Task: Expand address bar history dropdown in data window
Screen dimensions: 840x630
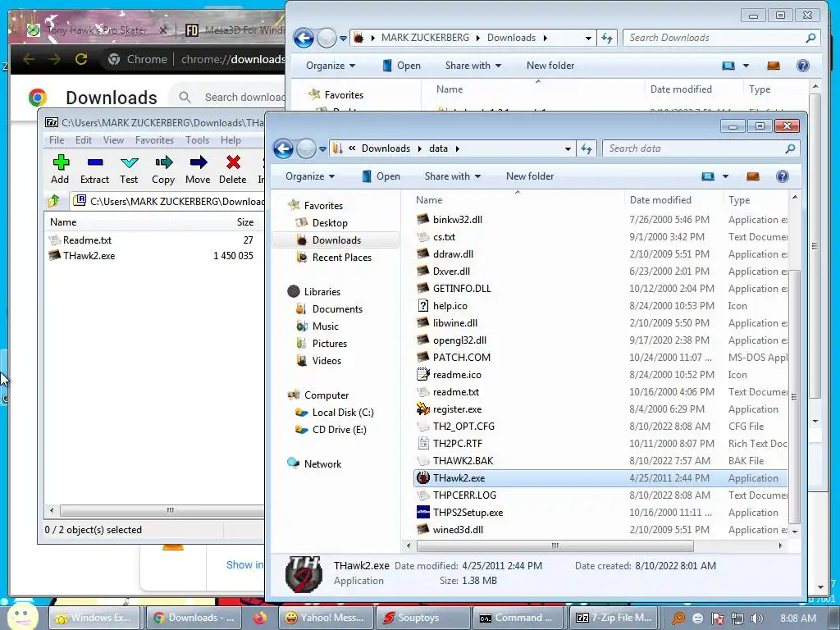Action: pos(568,149)
